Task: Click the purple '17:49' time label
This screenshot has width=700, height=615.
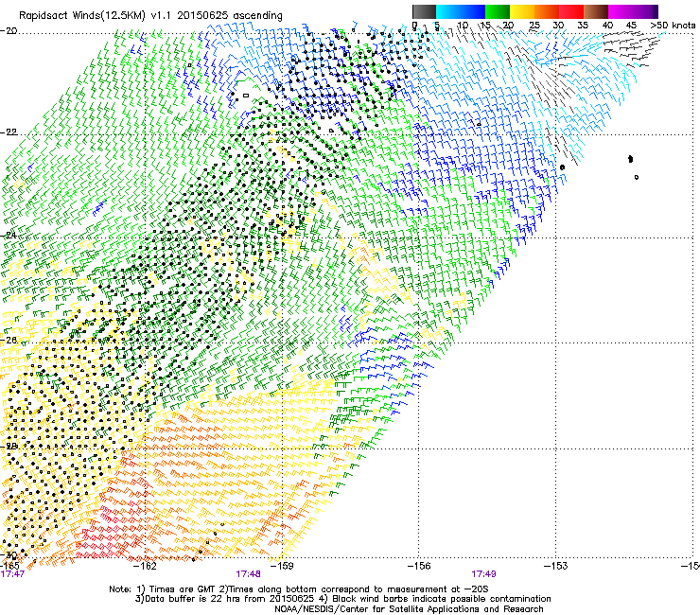Action: [483, 574]
